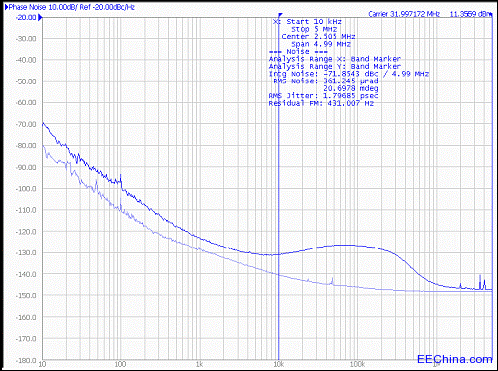
Task: Click the 11.3569 dBm carrier power readout
Action: (471, 14)
